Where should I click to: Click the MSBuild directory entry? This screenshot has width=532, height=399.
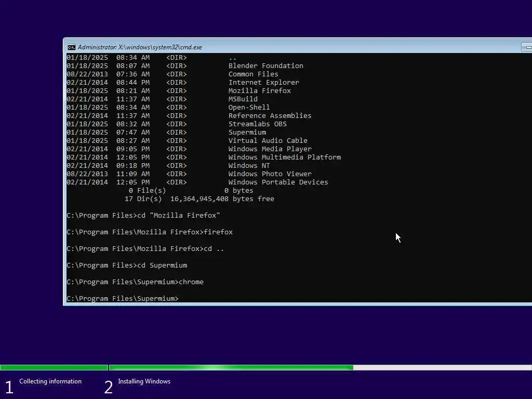[x=243, y=99]
